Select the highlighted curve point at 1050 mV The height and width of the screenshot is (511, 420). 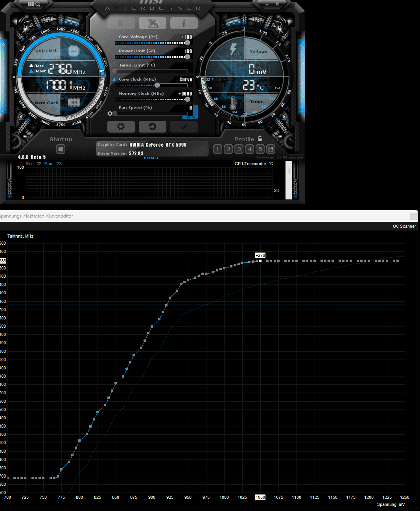[260, 261]
